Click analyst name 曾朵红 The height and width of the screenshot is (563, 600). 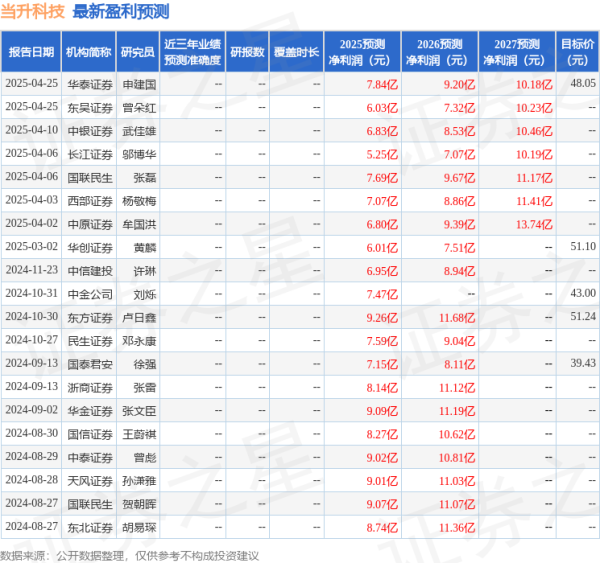[x=138, y=107]
